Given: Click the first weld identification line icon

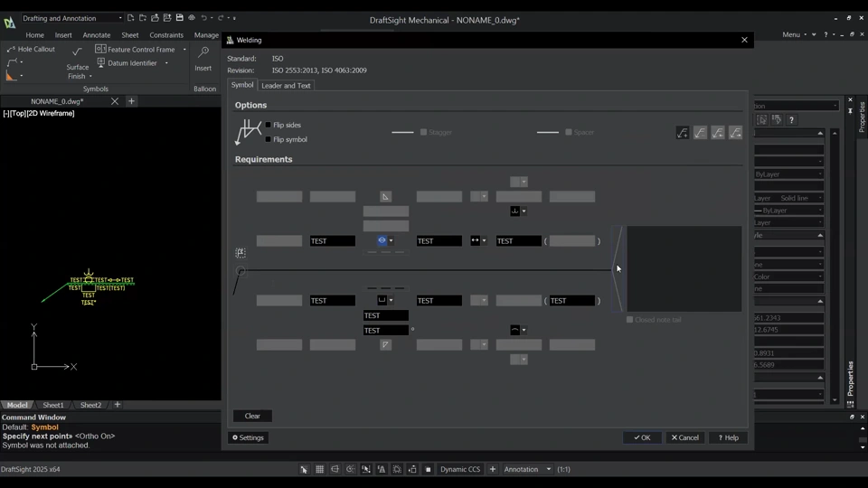Looking at the screenshot, I should (683, 133).
